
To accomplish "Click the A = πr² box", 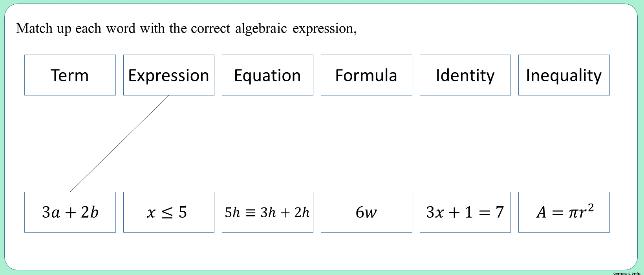I will pyautogui.click(x=564, y=212).
